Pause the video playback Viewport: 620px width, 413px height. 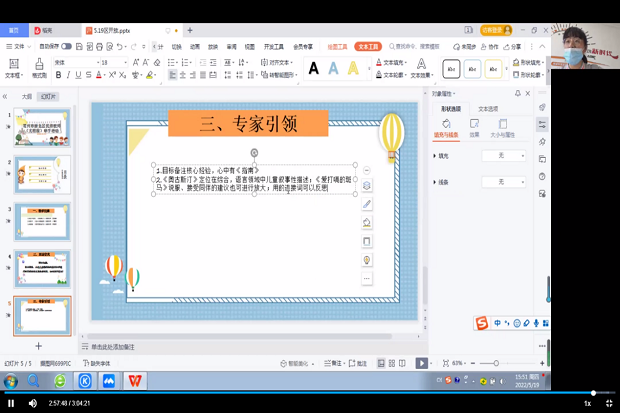click(11, 403)
